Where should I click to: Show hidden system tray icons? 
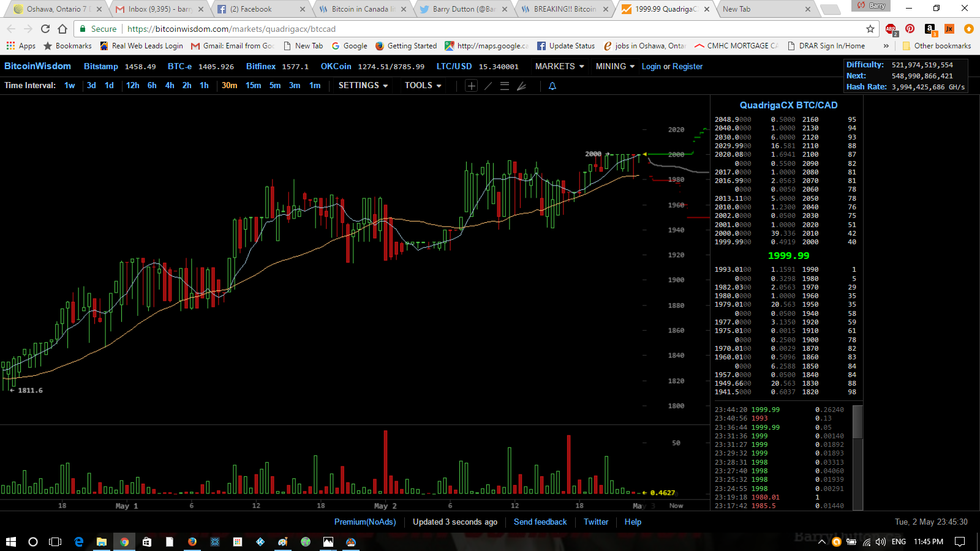(x=822, y=542)
